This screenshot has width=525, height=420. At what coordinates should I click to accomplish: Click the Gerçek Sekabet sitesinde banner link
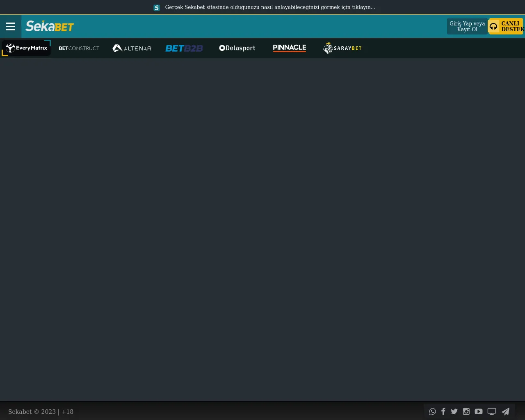pos(270,7)
